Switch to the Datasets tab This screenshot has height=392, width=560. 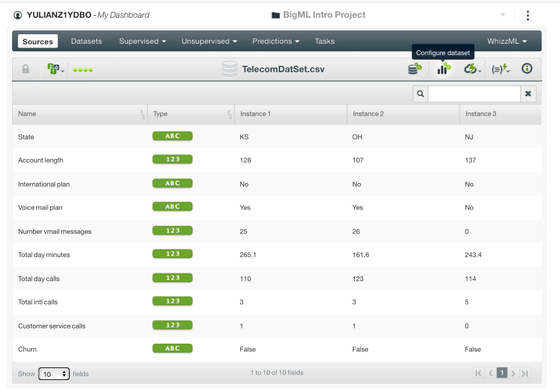pyautogui.click(x=86, y=41)
